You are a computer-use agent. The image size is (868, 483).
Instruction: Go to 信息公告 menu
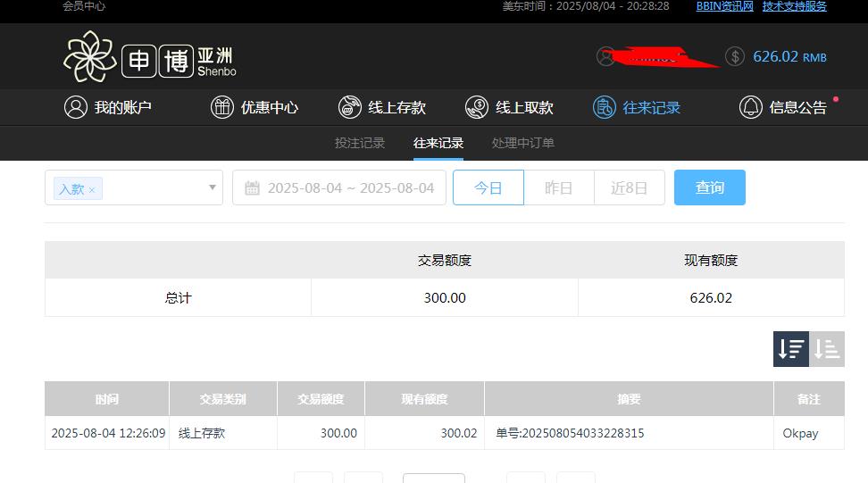tap(797, 107)
